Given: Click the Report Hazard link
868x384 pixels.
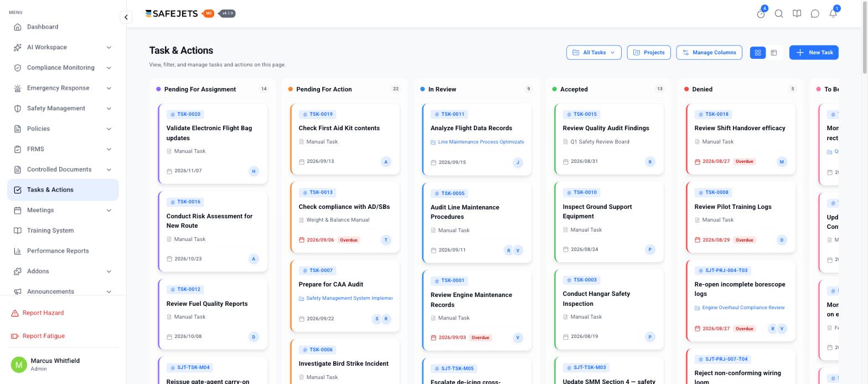Looking at the screenshot, I should (38, 313).
